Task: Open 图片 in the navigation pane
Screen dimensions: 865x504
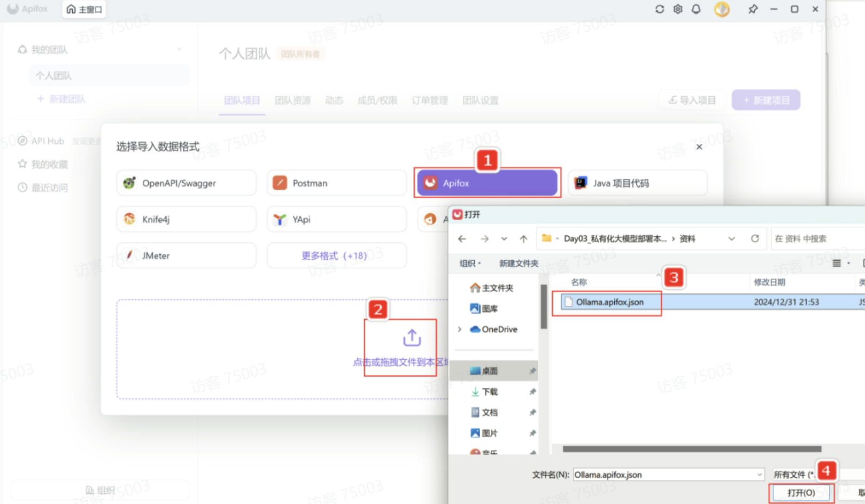Action: (x=484, y=433)
